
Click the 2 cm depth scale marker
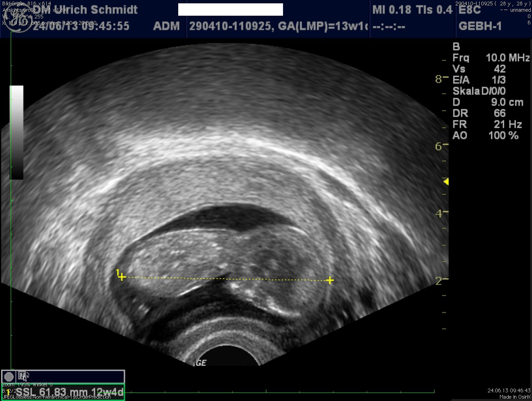pyautogui.click(x=439, y=281)
